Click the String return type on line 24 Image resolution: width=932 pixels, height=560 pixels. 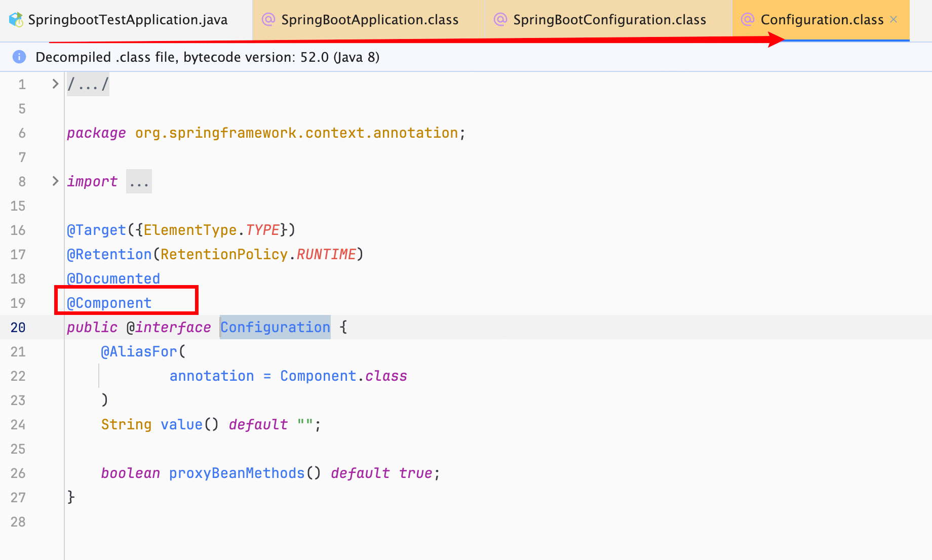[126, 424]
